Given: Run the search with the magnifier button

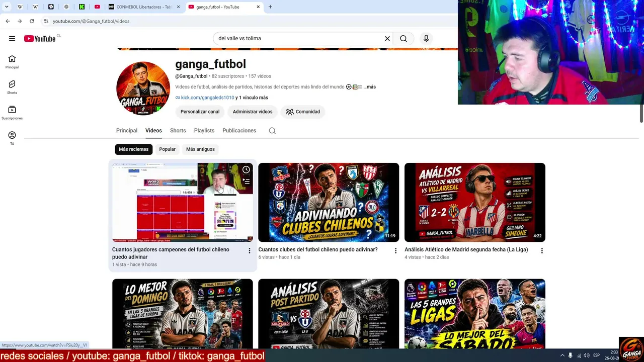Looking at the screenshot, I should pyautogui.click(x=404, y=39).
